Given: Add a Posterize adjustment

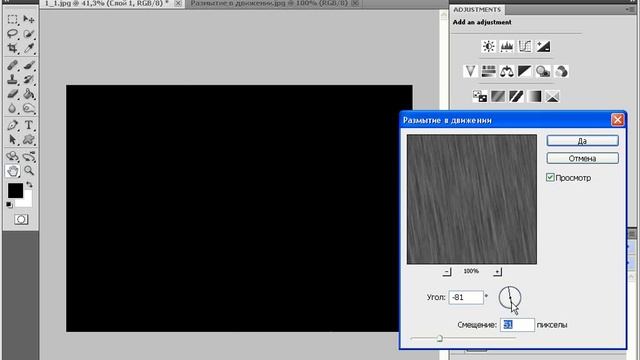Looking at the screenshot, I should pos(498,96).
